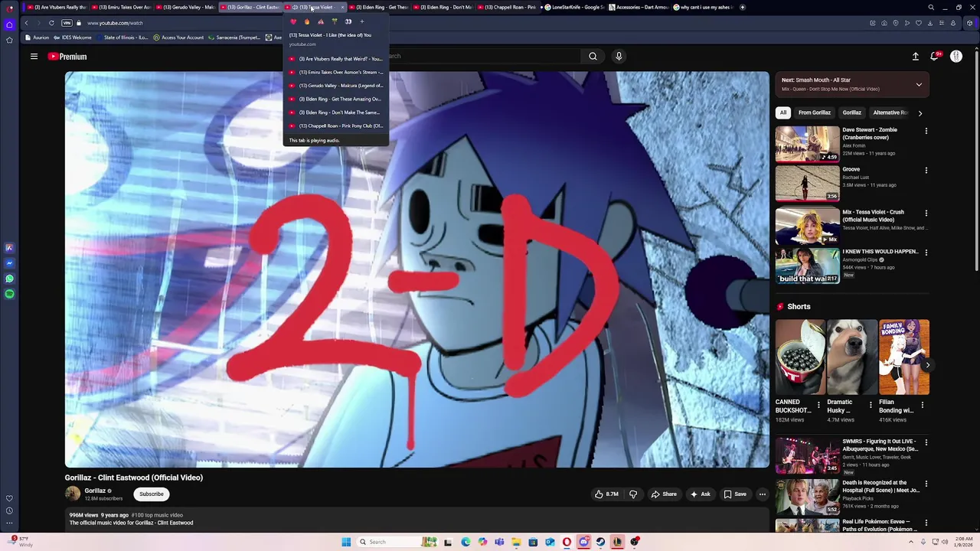Image resolution: width=980 pixels, height=551 pixels.
Task: Select Gerudo Valley entry in tab popup
Action: coord(336,86)
